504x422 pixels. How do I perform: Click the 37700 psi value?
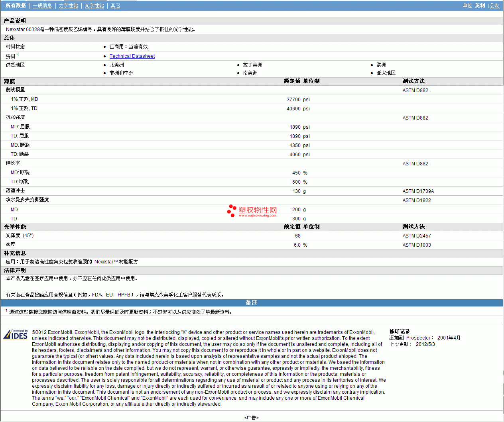[x=298, y=100]
